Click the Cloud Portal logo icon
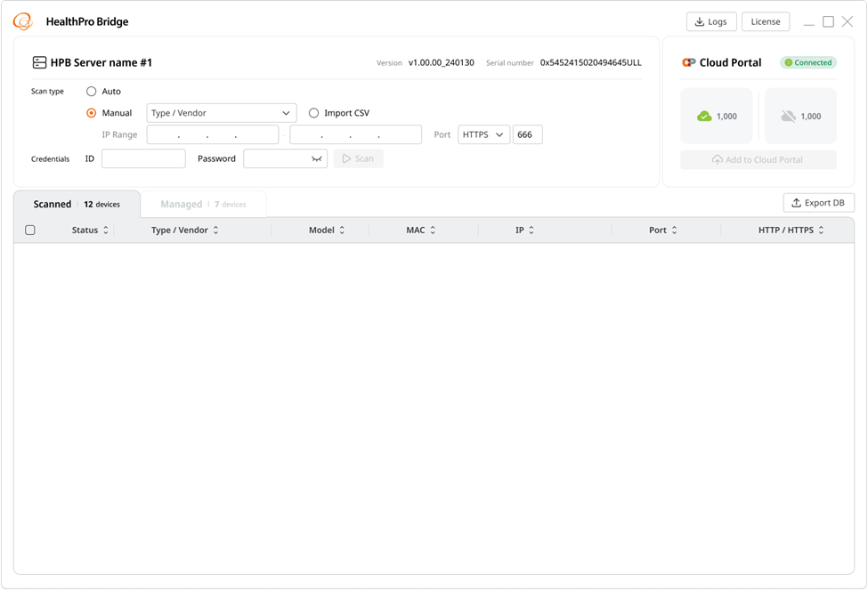The height and width of the screenshot is (591, 868). click(x=689, y=62)
